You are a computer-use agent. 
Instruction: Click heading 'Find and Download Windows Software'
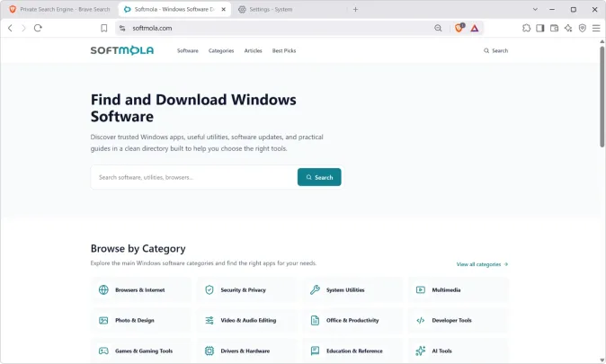coord(193,108)
